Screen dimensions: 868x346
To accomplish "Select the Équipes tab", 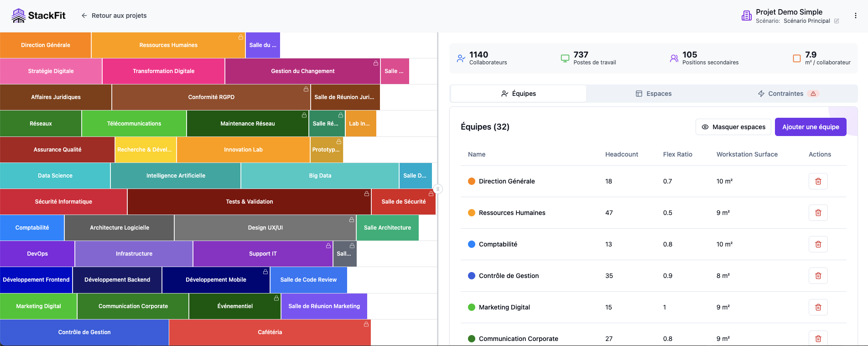I will (518, 94).
